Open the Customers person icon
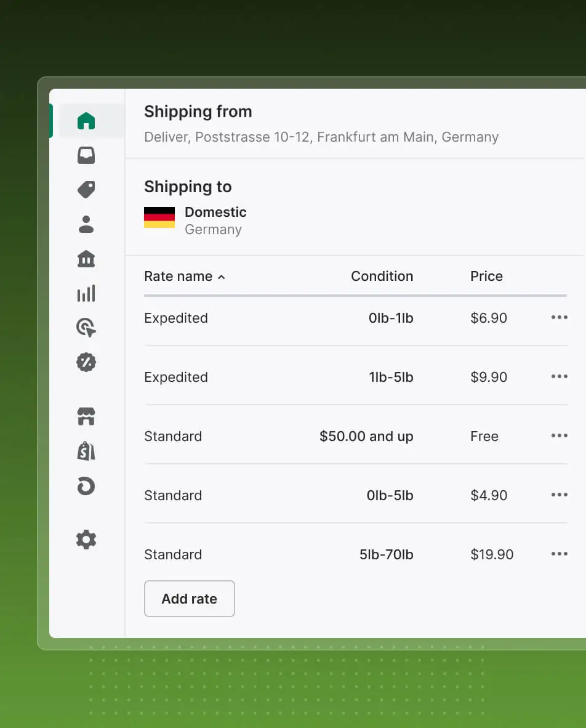Screen dimensions: 586x728 86,224
